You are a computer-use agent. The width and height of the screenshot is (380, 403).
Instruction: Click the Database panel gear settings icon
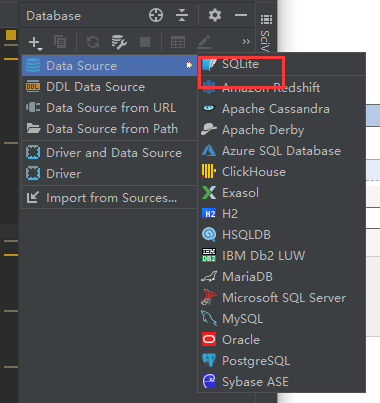tap(215, 15)
